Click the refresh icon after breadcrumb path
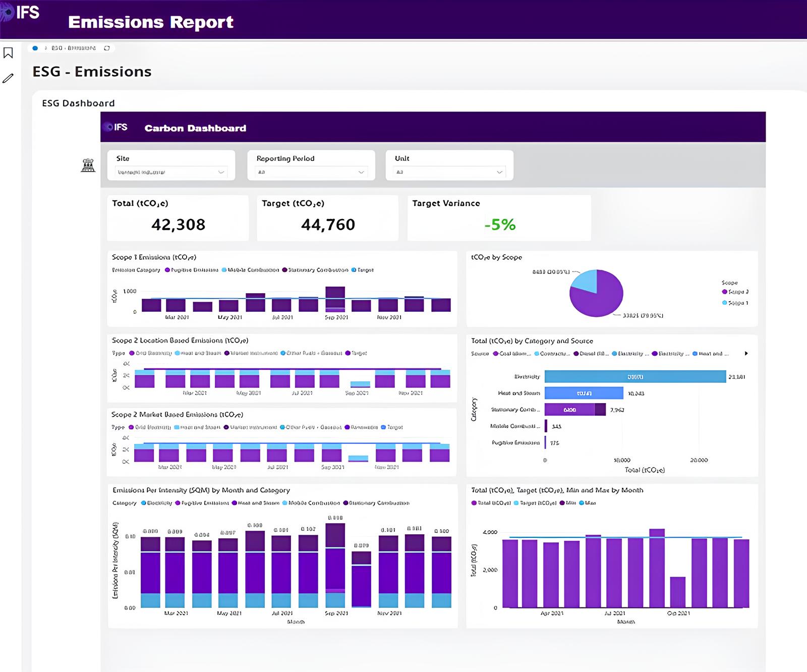 click(x=107, y=48)
